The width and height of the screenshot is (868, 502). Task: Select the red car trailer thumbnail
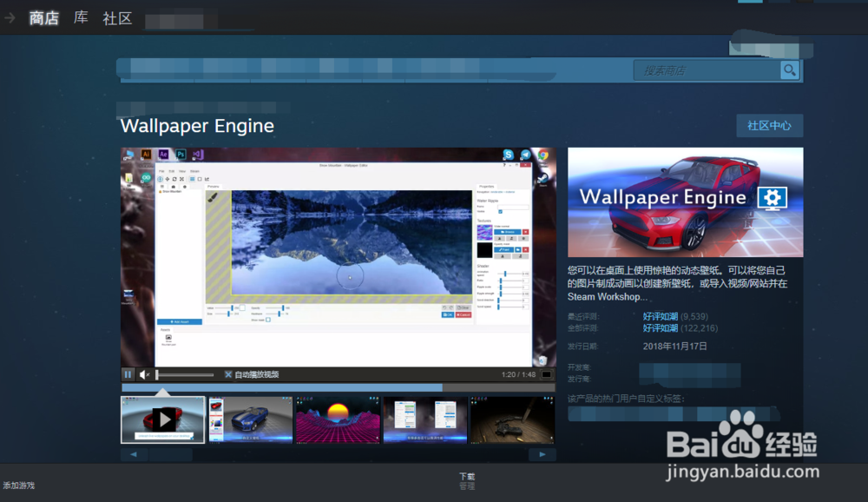pyautogui.click(x=163, y=419)
